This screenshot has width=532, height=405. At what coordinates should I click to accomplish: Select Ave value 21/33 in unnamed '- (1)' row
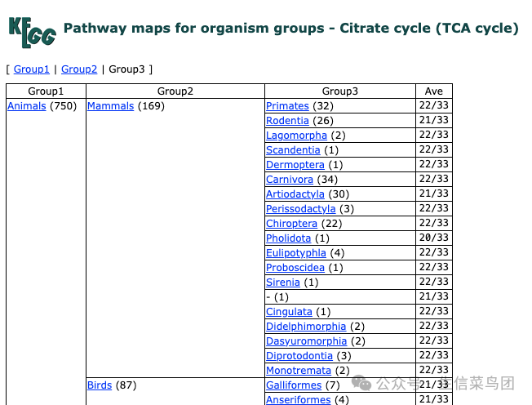coord(434,296)
